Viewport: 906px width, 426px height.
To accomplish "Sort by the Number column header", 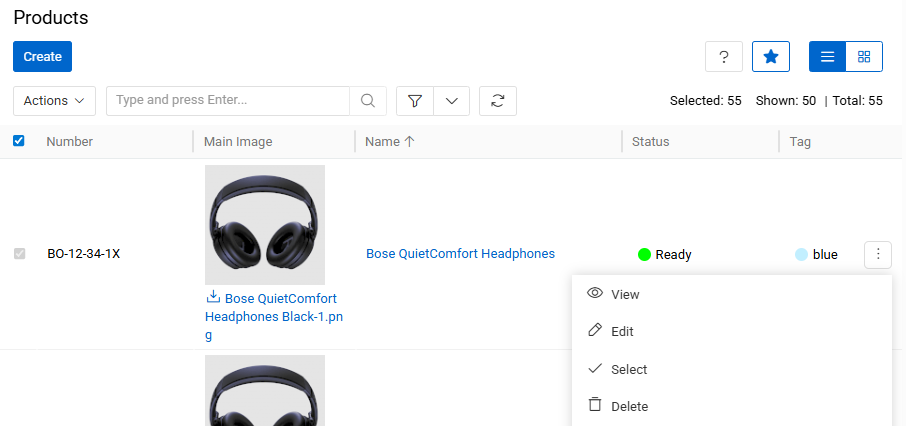I will [69, 142].
